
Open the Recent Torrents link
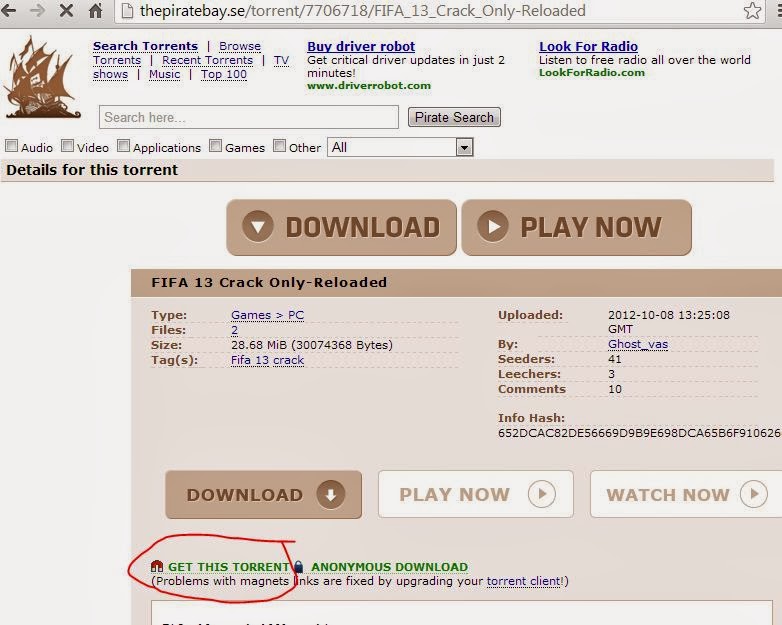coord(207,60)
